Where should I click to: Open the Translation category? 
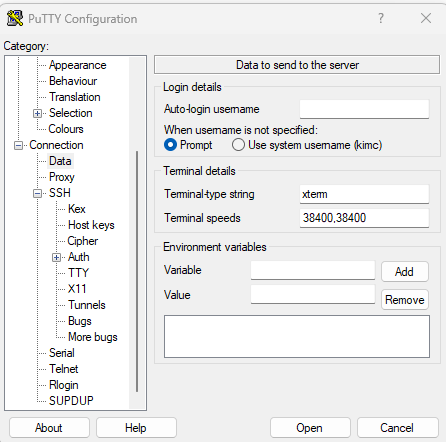pyautogui.click(x=75, y=97)
